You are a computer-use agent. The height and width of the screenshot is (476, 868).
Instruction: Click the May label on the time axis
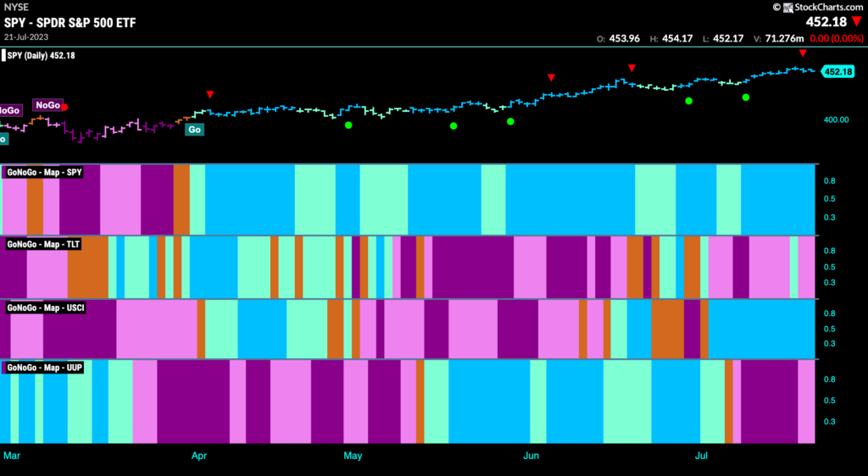tap(353, 456)
